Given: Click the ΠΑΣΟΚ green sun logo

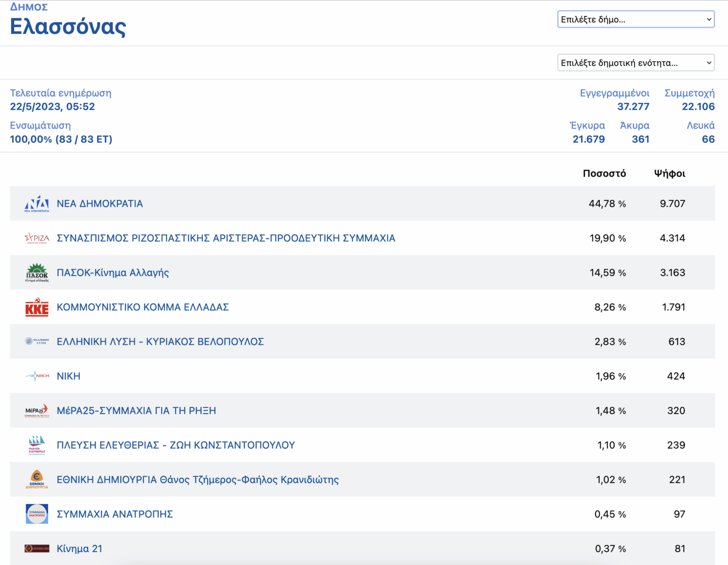Looking at the screenshot, I should (37, 273).
